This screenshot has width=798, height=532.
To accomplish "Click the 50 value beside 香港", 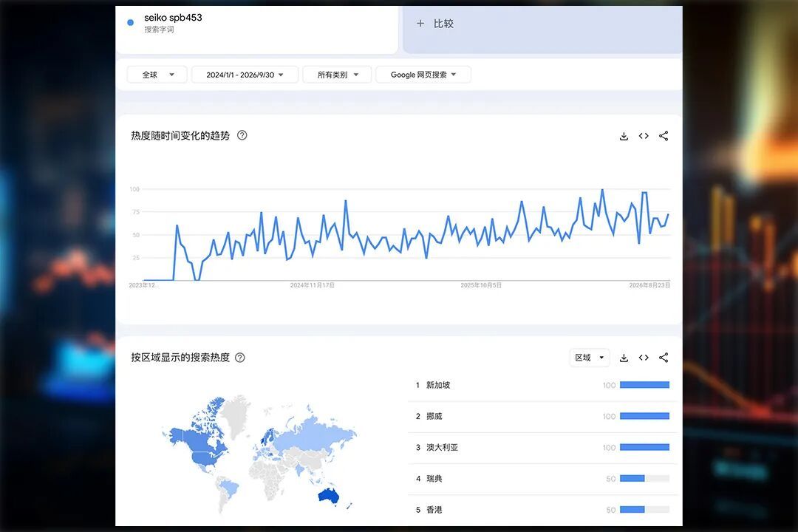I will tap(611, 510).
